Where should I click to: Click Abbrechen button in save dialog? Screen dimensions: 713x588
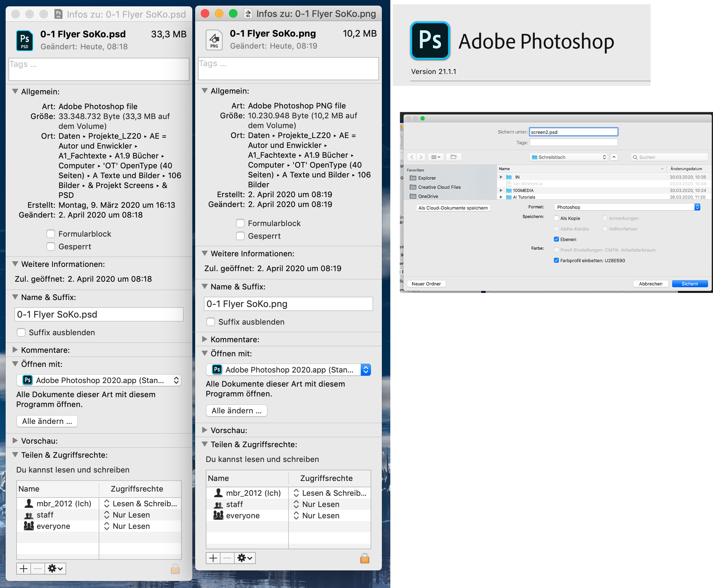(x=651, y=284)
